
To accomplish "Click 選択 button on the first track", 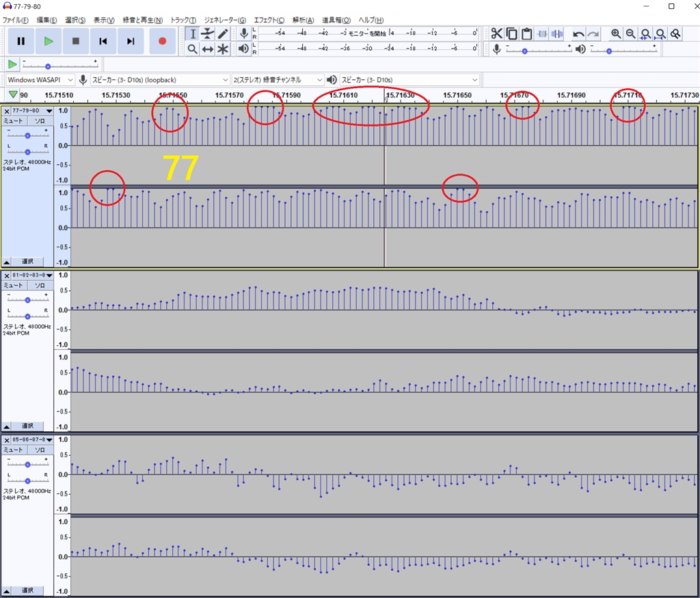I will point(27,262).
